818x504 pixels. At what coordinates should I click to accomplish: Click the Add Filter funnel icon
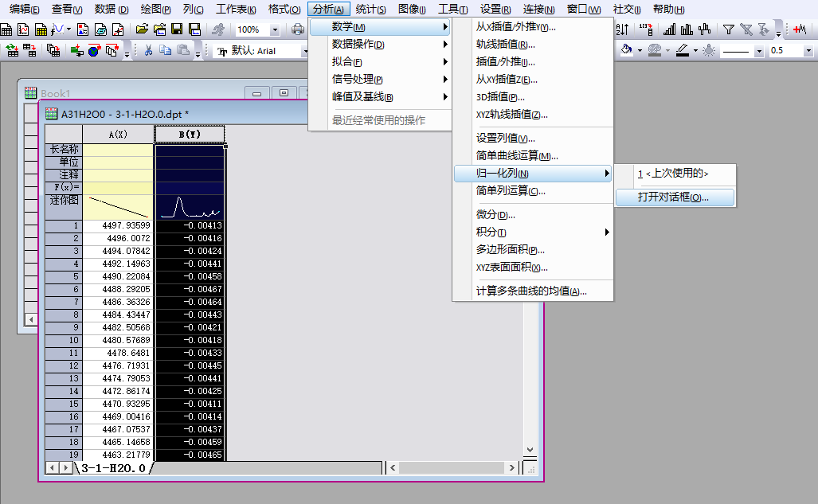[728, 29]
